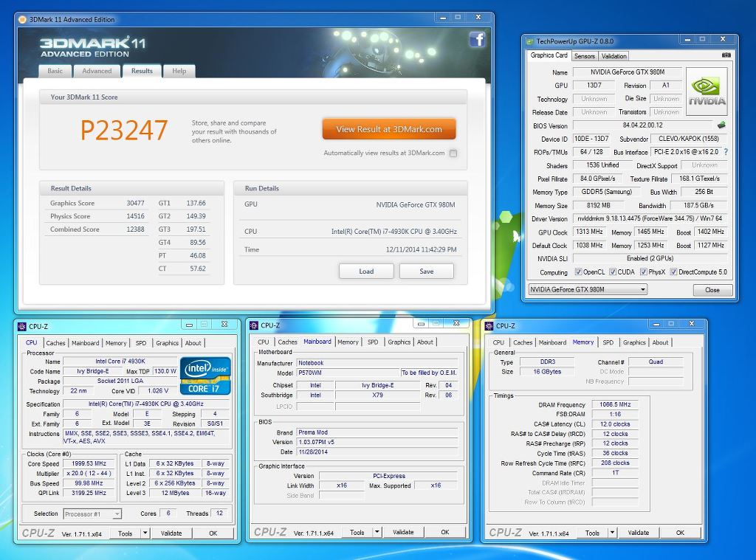Toggle the DirectCompute 5.0 checkbox in GPU-Z
This screenshot has height=560, width=756.
(674, 272)
